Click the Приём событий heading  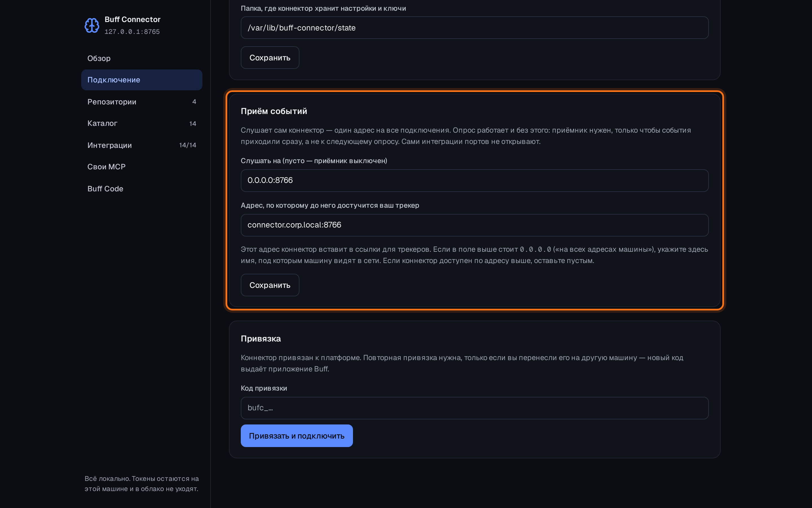[x=274, y=111]
